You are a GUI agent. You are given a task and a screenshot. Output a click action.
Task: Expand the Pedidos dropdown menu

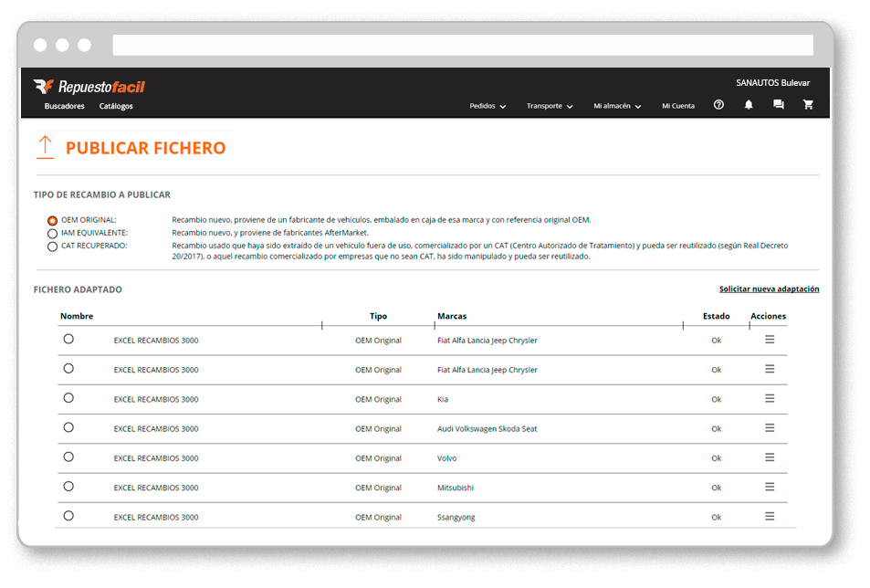click(487, 106)
